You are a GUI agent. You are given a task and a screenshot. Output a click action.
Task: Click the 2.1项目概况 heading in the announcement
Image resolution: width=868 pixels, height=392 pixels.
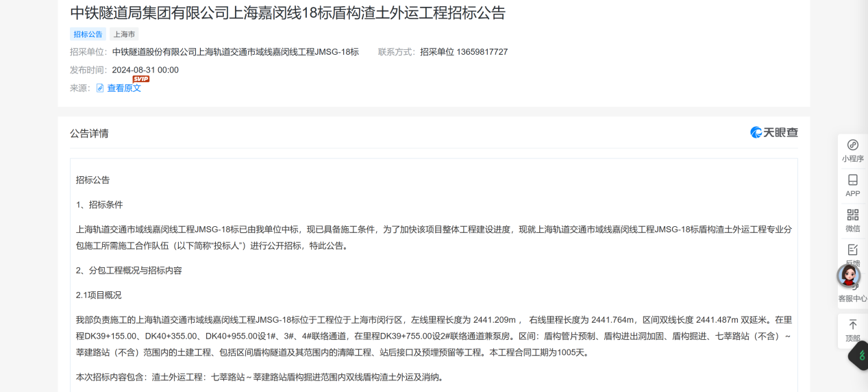pyautogui.click(x=99, y=295)
